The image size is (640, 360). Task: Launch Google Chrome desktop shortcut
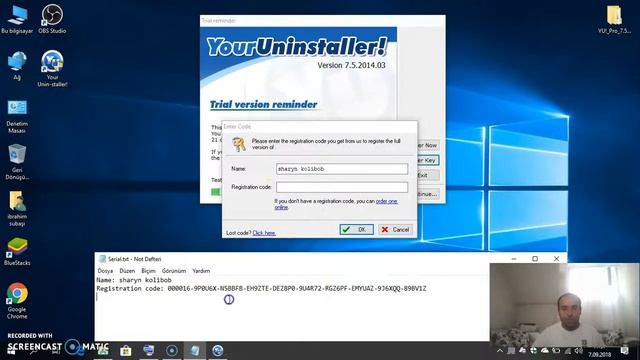tap(17, 301)
